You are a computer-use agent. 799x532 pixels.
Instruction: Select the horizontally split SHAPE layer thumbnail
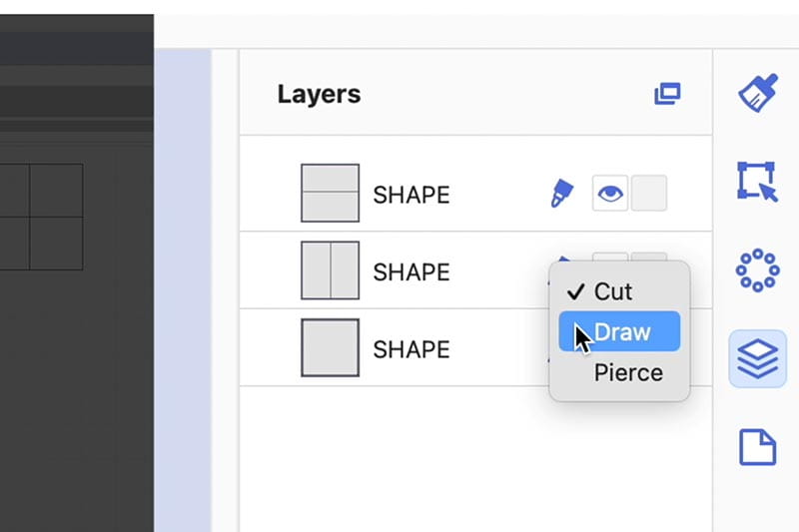coord(330,193)
